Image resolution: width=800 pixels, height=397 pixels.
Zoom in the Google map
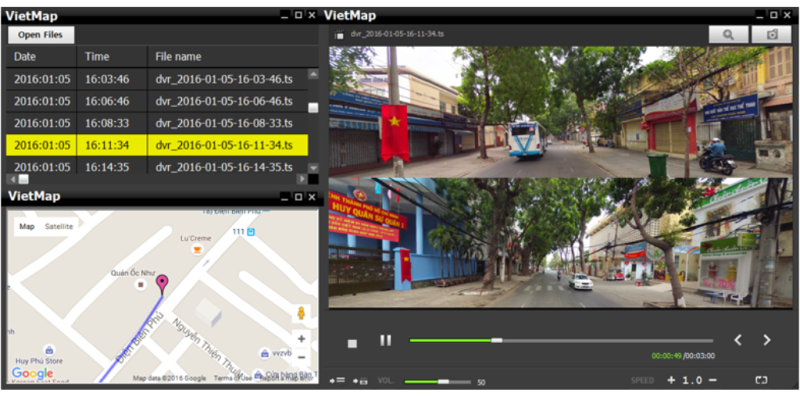tap(301, 339)
